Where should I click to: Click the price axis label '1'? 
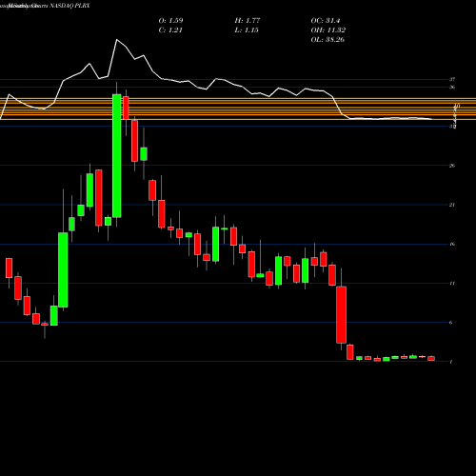click(x=451, y=362)
